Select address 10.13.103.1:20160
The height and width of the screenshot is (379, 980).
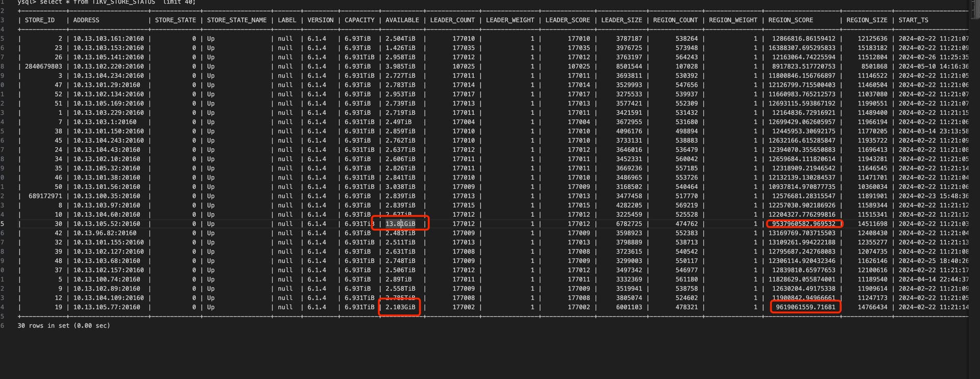pyautogui.click(x=105, y=122)
